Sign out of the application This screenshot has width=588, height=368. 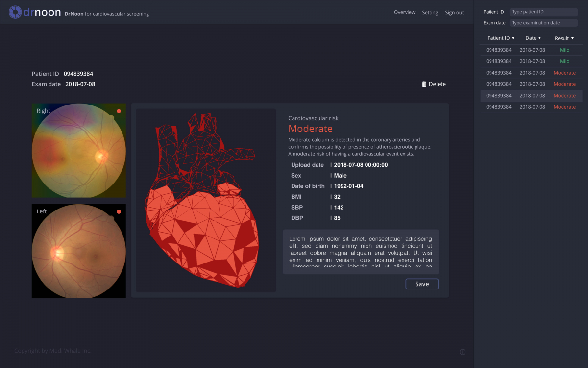(x=454, y=13)
